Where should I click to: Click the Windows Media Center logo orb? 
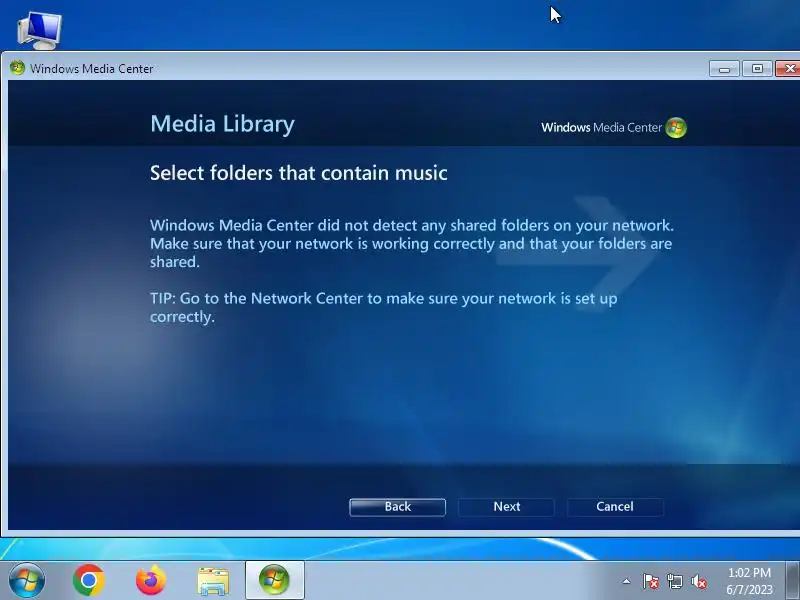[x=676, y=128]
